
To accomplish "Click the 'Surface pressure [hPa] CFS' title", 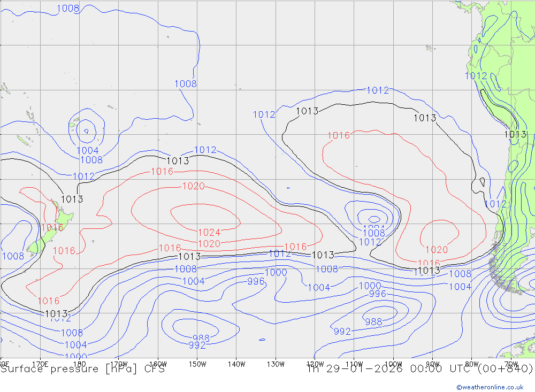I will [x=82, y=369].
